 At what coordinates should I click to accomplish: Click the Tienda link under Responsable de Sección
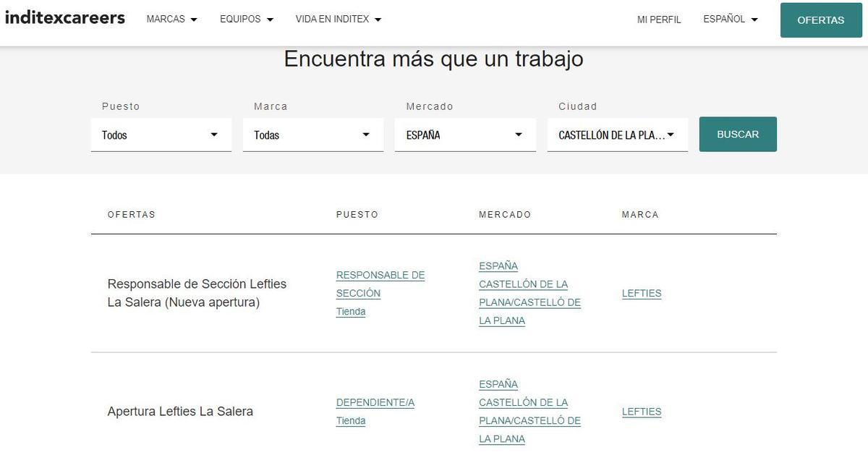[x=351, y=311]
